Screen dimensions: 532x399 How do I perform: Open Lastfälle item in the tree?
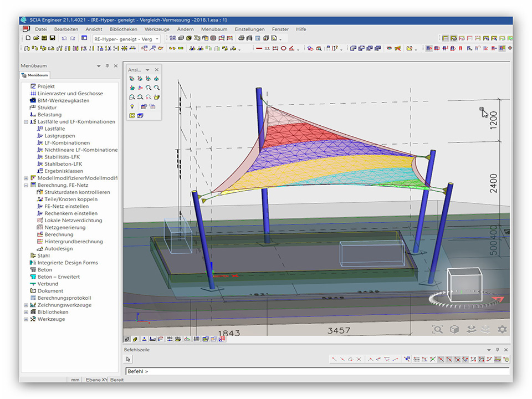click(54, 129)
